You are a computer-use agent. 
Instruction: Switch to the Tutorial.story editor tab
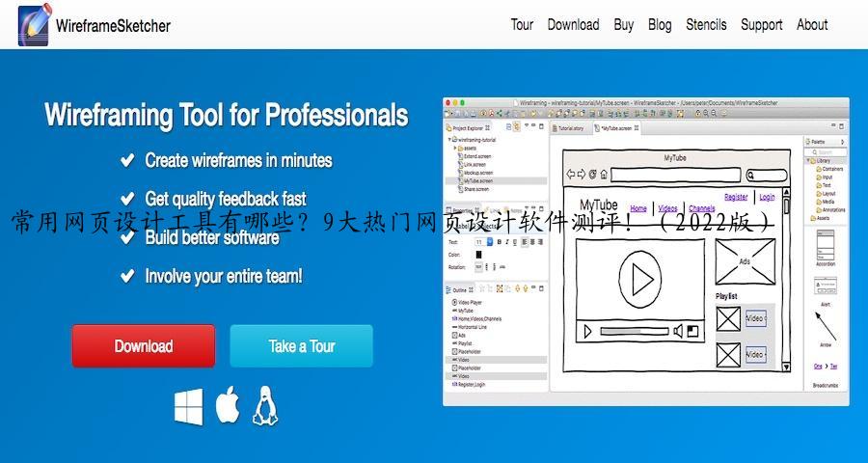569,128
